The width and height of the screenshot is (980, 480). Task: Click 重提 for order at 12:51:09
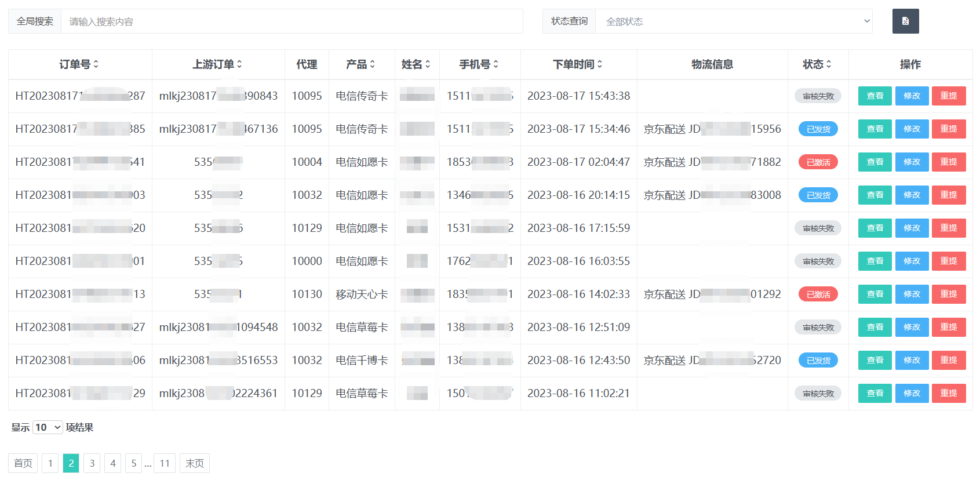click(x=949, y=327)
